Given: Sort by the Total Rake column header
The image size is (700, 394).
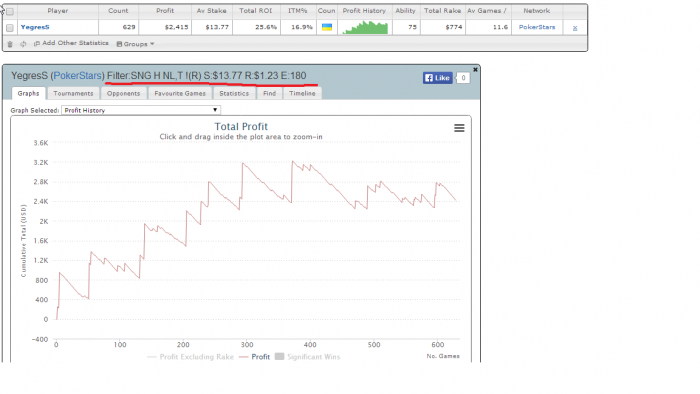Looking at the screenshot, I should tap(442, 11).
